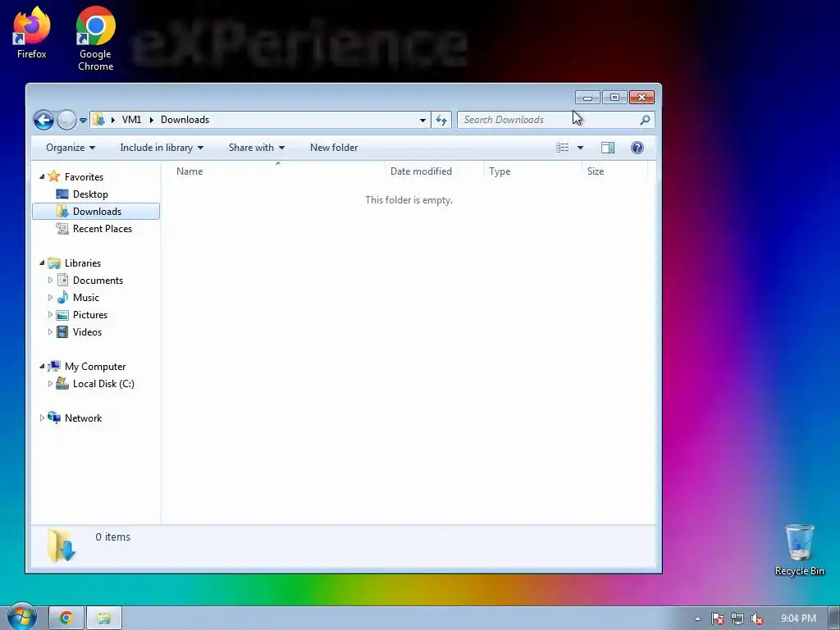
Task: Open recent pages dropdown beside navigation arrows
Action: [x=83, y=121]
